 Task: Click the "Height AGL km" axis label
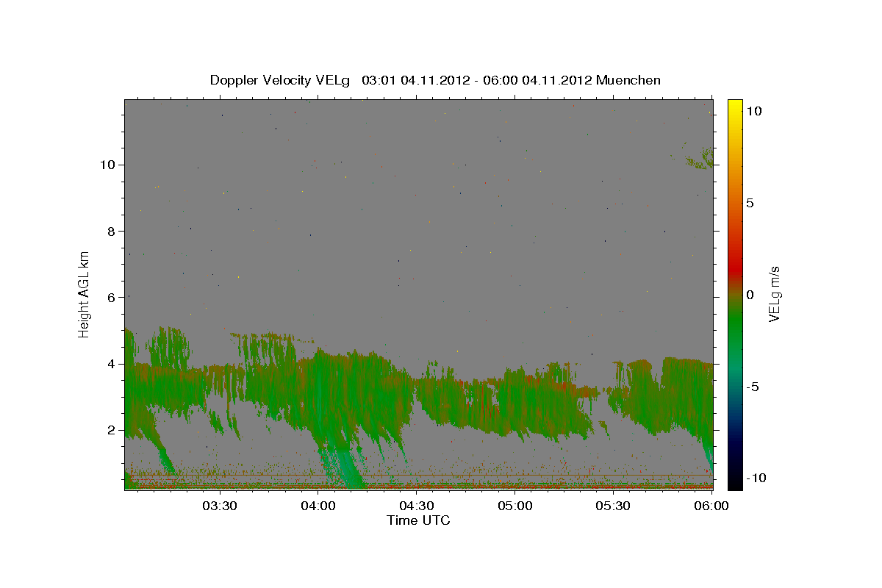click(84, 294)
